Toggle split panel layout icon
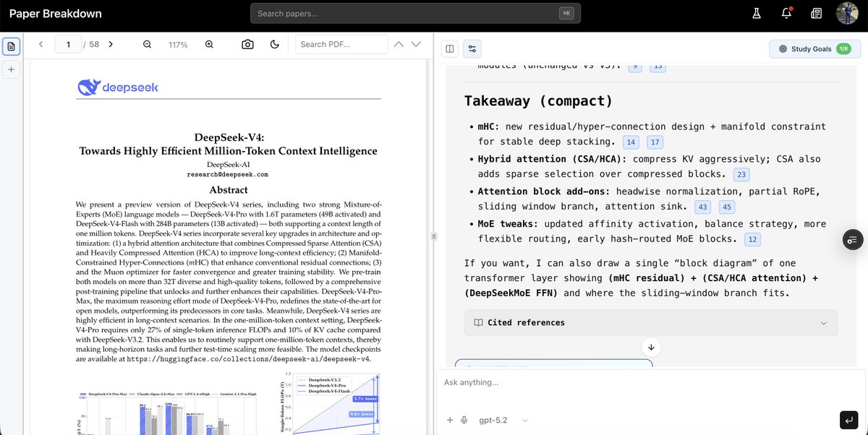Viewport: 868px width, 435px height. coord(450,48)
